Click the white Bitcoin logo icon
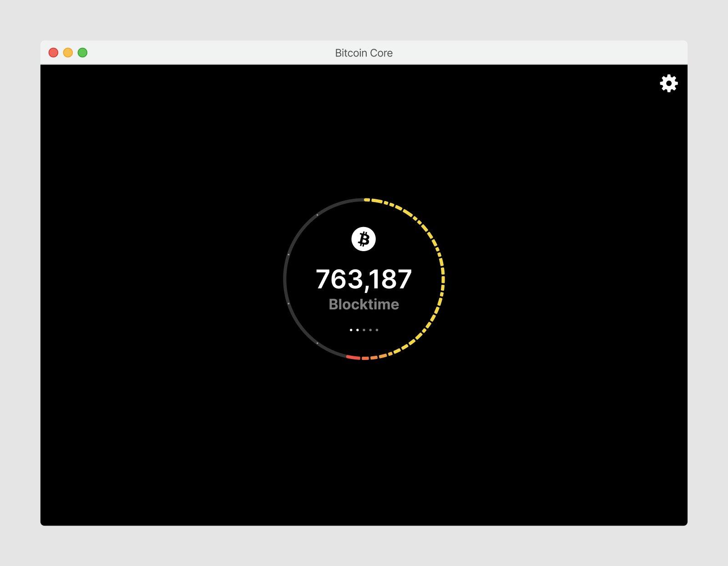The height and width of the screenshot is (566, 728). (x=364, y=239)
